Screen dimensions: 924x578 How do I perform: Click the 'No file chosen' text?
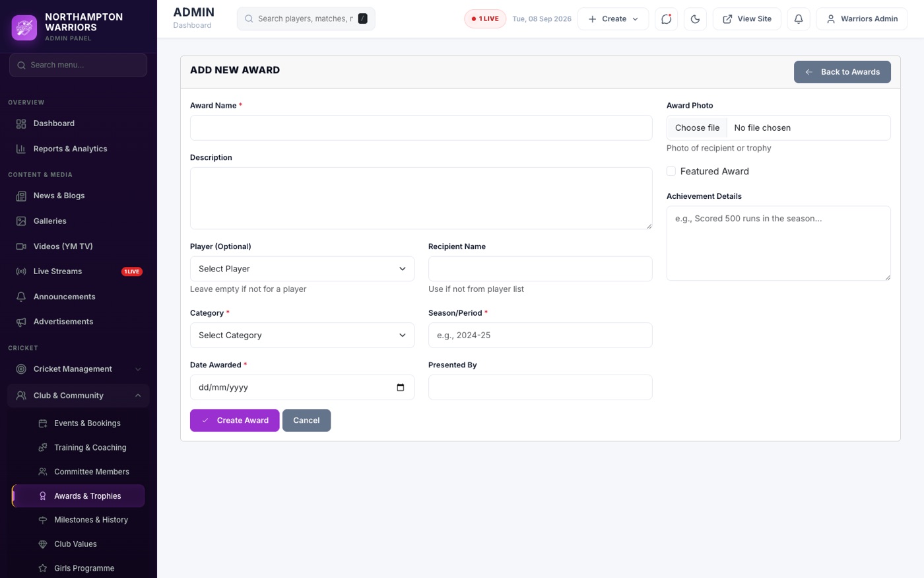coord(762,127)
